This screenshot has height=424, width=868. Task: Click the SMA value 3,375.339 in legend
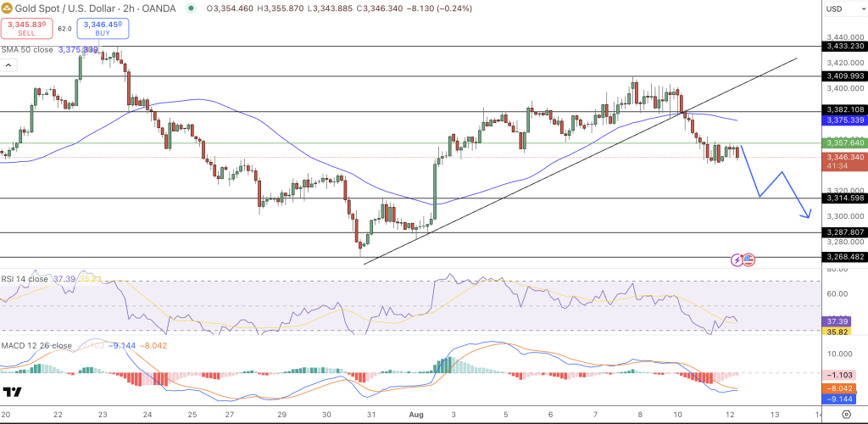(x=78, y=50)
